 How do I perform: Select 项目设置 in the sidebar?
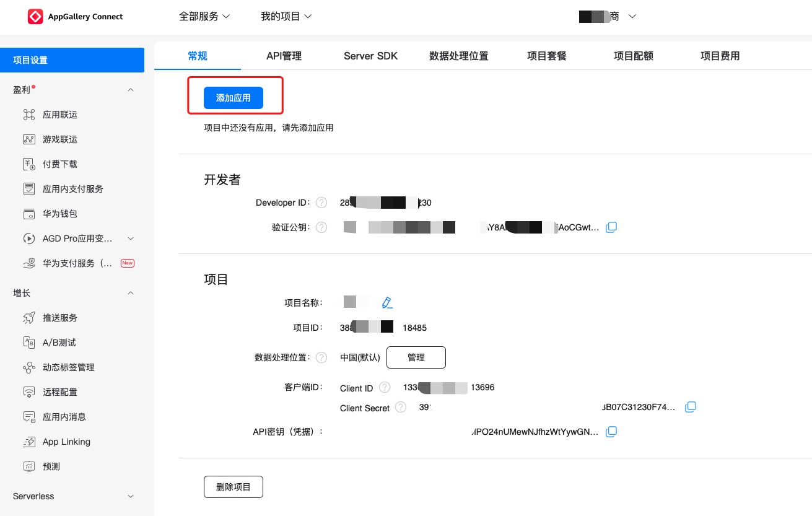[72, 60]
